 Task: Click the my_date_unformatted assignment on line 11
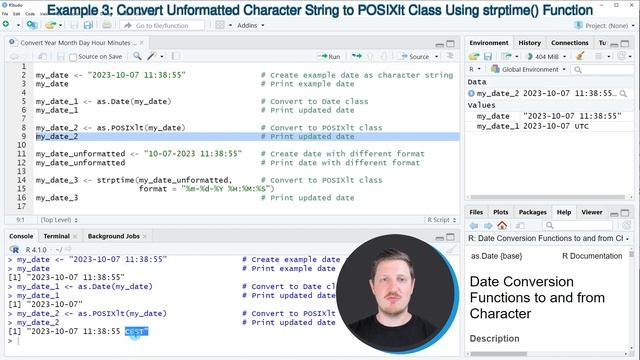click(x=139, y=154)
